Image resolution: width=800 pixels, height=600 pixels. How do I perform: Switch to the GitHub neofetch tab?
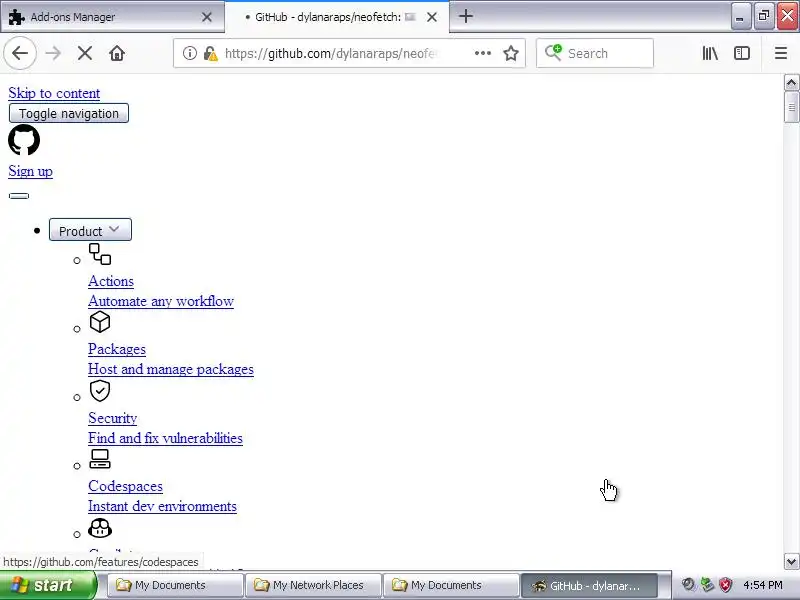337,17
